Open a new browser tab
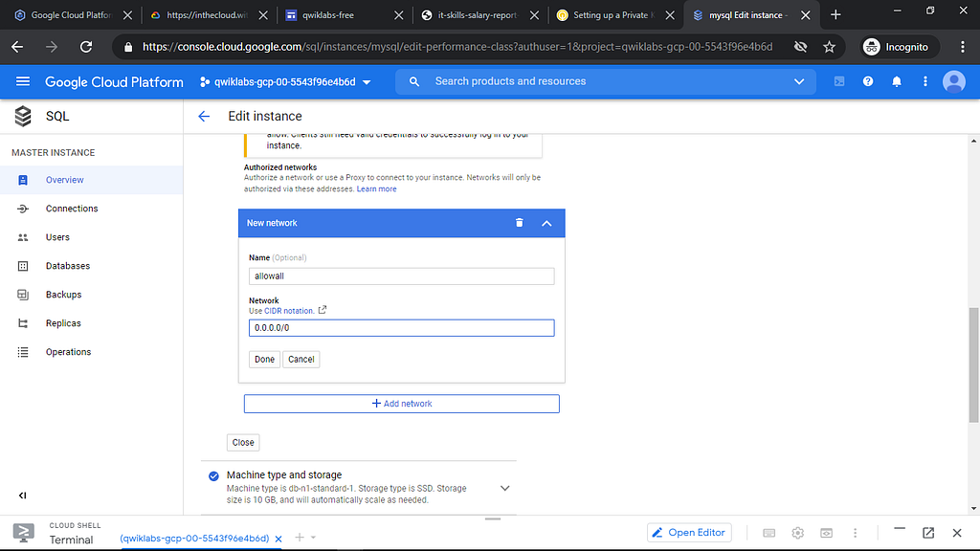The image size is (980, 551). tap(835, 15)
